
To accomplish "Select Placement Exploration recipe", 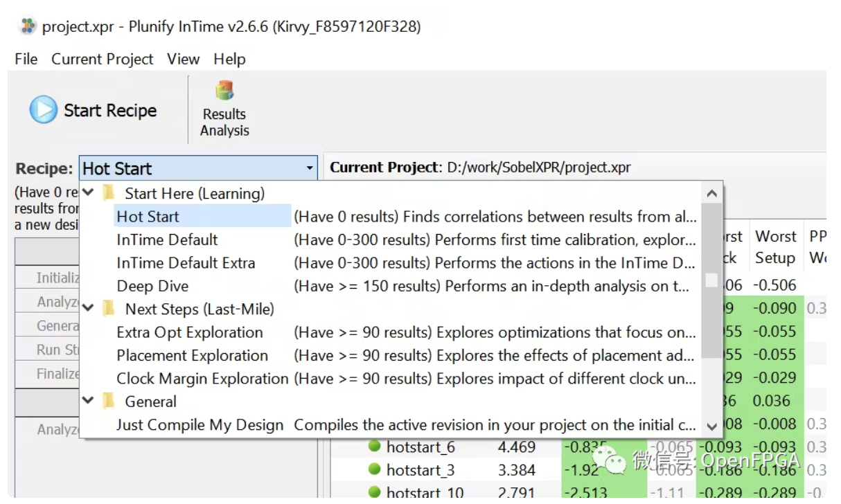I will (192, 355).
